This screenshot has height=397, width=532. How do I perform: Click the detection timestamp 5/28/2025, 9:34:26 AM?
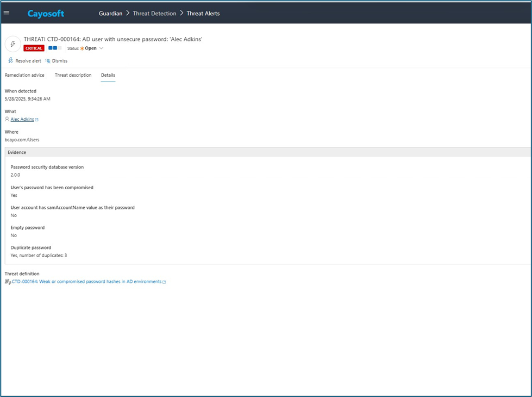click(28, 99)
